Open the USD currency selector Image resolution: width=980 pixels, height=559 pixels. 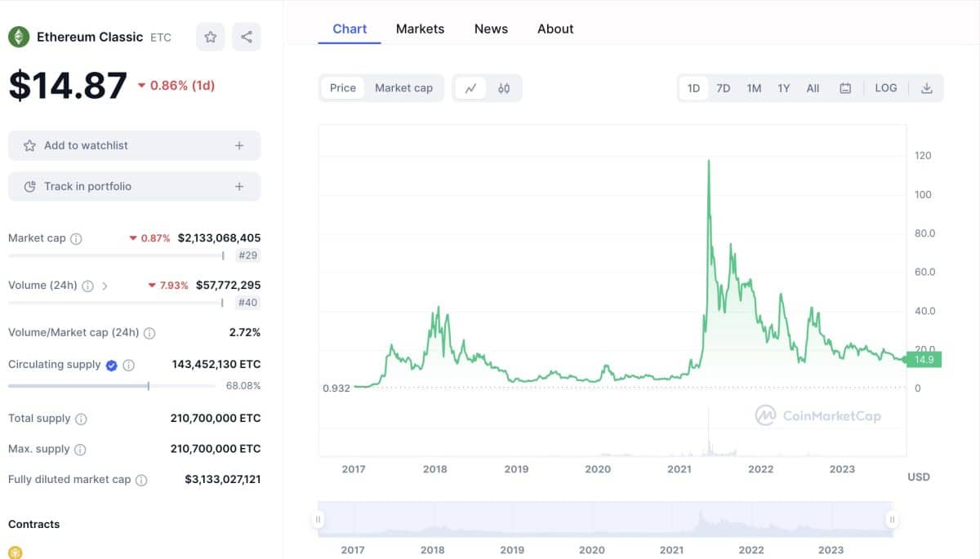[918, 477]
